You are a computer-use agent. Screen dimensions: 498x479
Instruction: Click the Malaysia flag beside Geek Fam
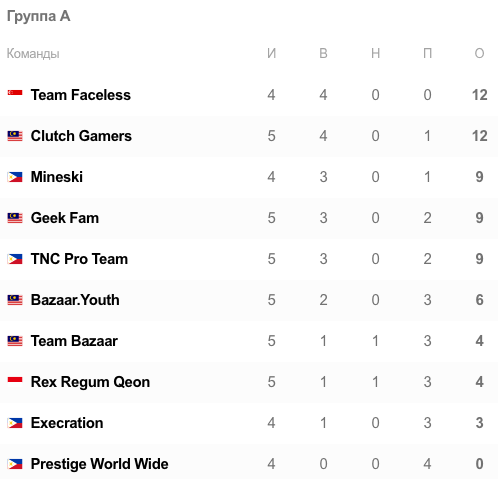(x=15, y=218)
